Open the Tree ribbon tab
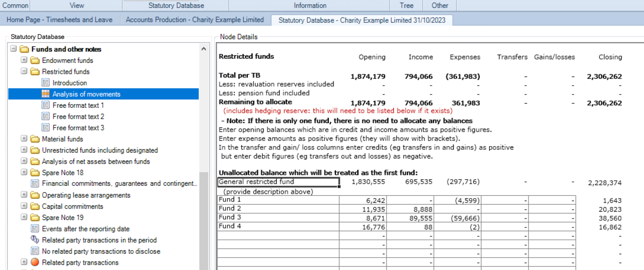Image resolution: width=644 pixels, height=270 pixels. (406, 6)
